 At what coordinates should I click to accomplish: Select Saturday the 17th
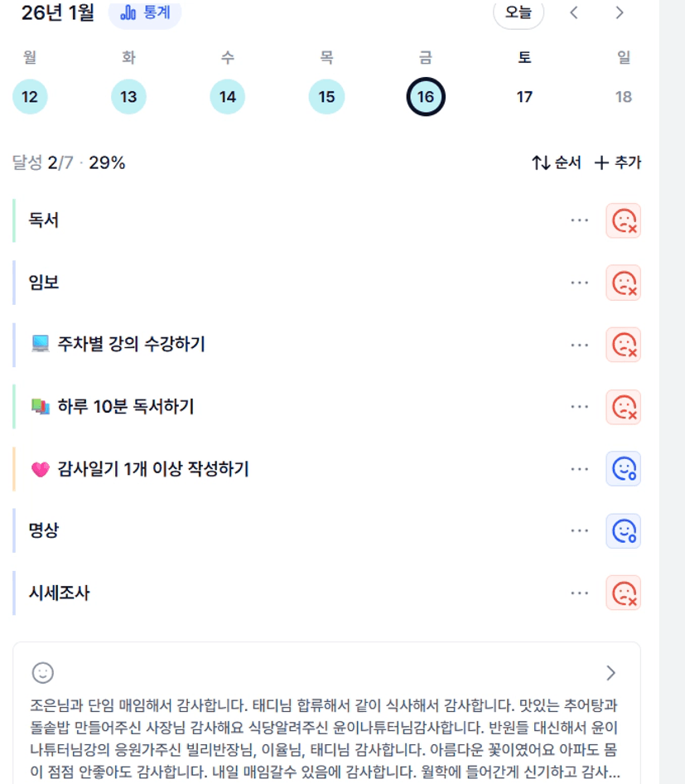pos(524,97)
